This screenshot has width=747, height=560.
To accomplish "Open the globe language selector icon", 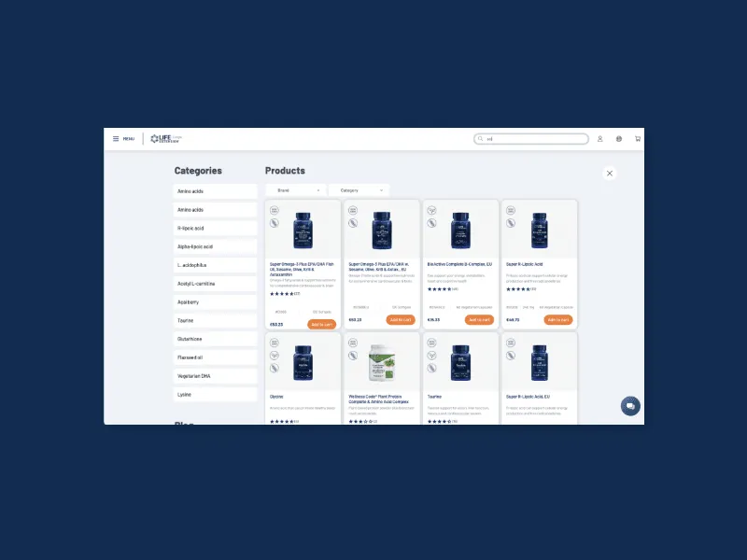I will point(619,138).
